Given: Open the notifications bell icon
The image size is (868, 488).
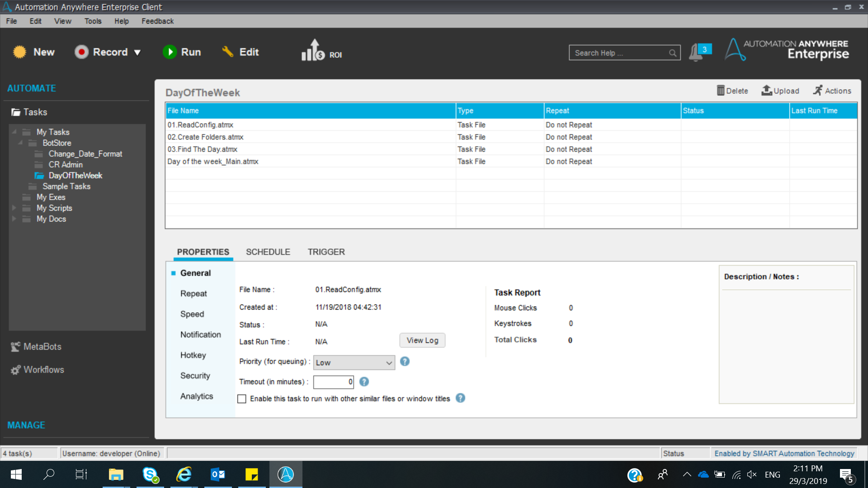Looking at the screenshot, I should 695,52.
